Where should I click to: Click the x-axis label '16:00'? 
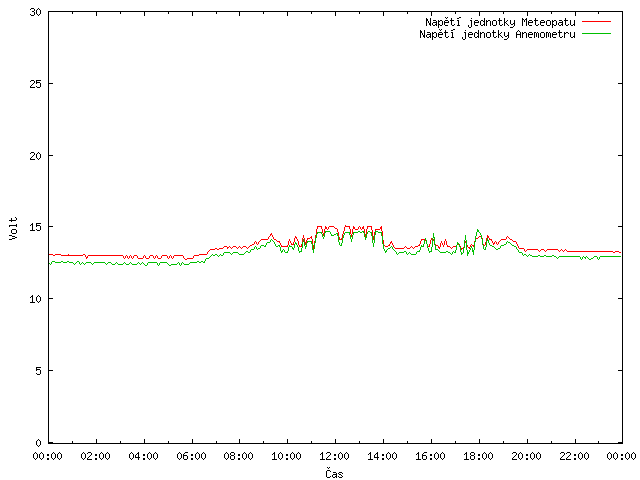[x=430, y=456]
